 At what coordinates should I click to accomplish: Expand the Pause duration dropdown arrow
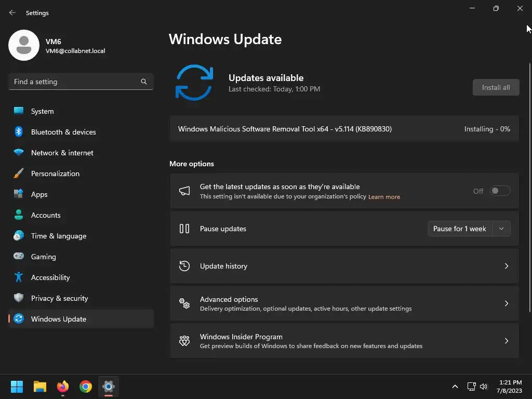point(501,229)
